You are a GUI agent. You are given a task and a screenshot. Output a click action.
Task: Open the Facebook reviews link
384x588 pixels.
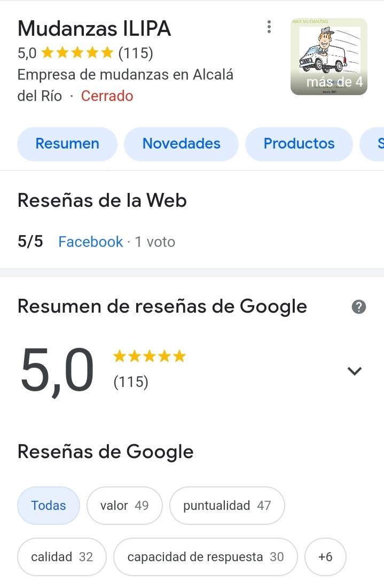[91, 242]
